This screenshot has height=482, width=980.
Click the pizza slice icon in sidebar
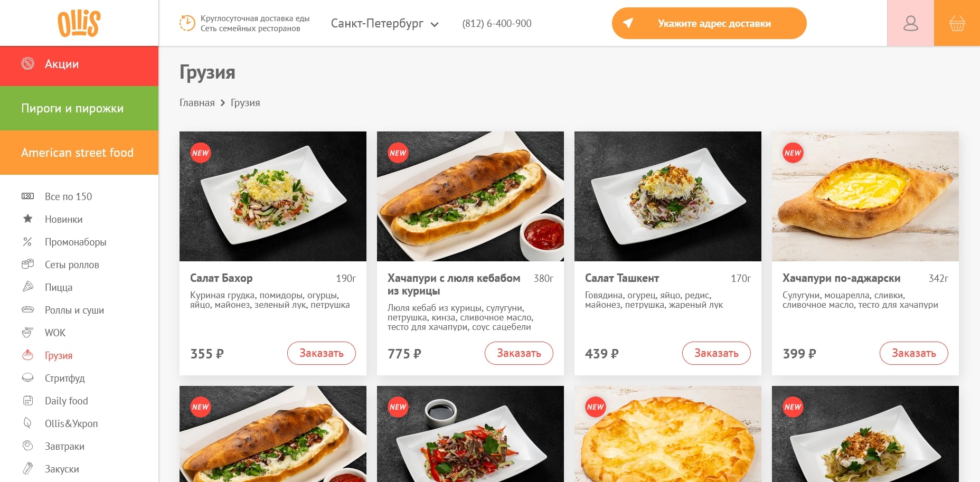[27, 287]
